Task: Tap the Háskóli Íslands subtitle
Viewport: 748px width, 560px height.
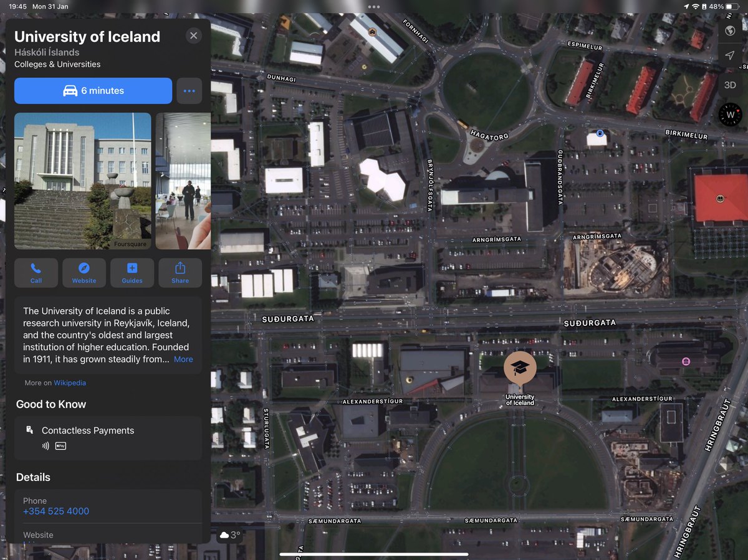Action: pos(47,52)
